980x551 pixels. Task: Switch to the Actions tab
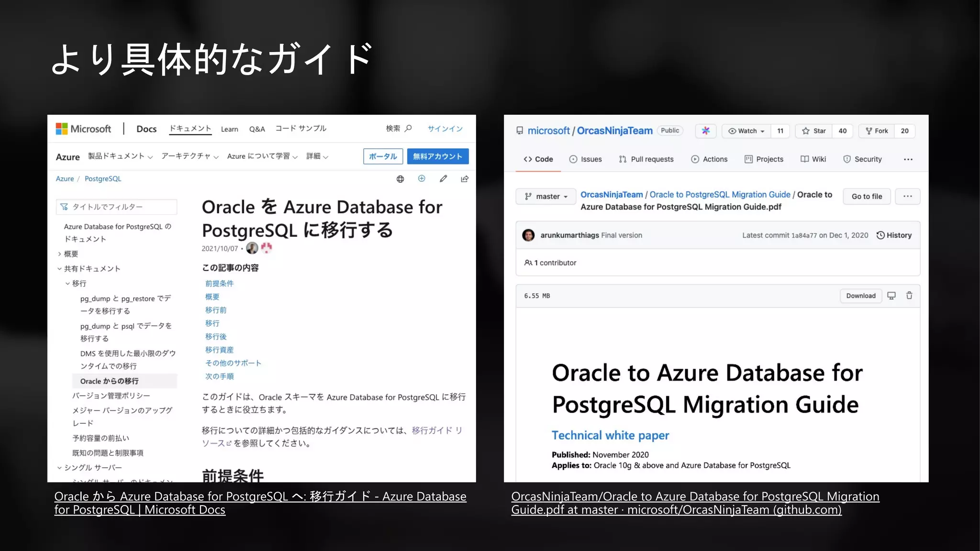click(709, 159)
